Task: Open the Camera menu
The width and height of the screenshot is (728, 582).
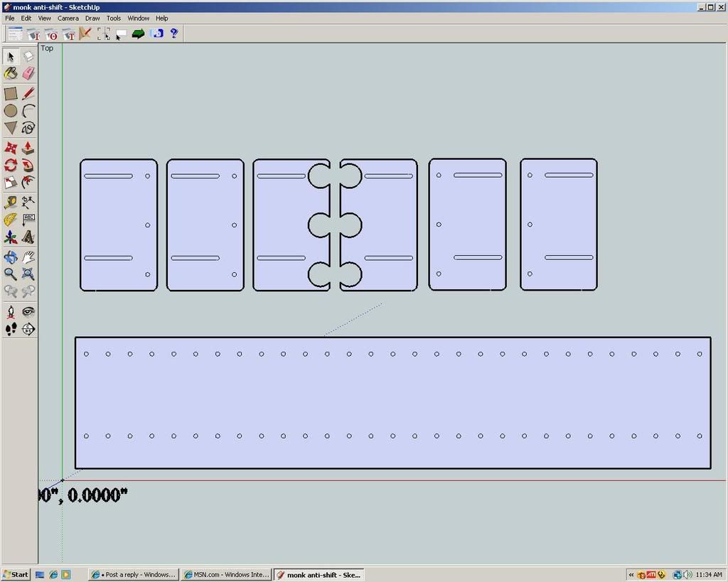Action: [x=68, y=18]
